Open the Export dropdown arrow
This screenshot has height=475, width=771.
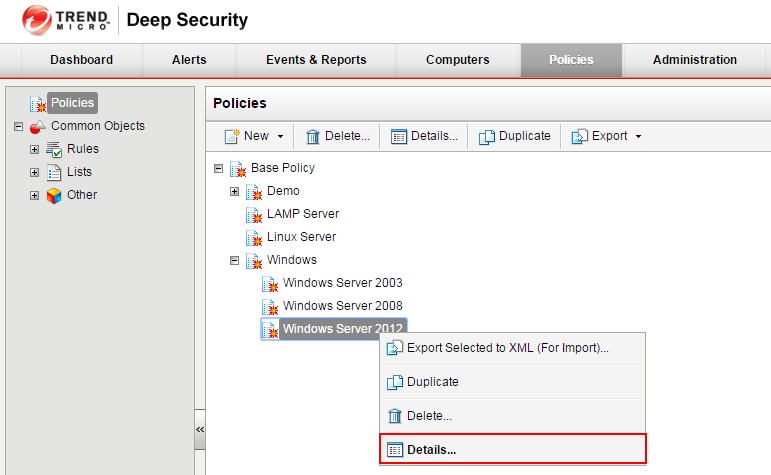coord(638,137)
